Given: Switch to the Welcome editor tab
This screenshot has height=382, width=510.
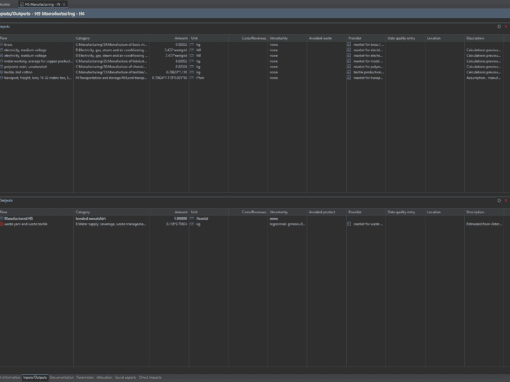Looking at the screenshot, I should [x=5, y=4].
